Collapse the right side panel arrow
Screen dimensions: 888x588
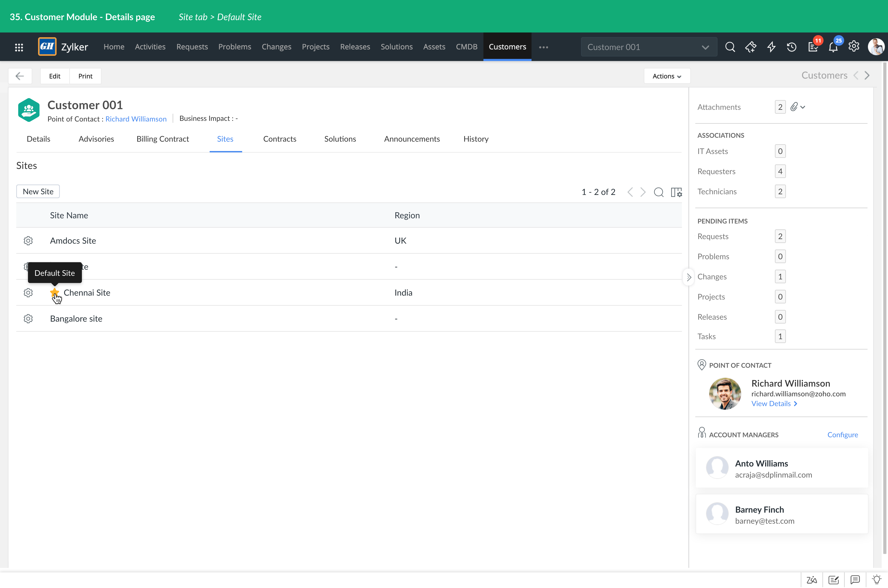pyautogui.click(x=688, y=277)
